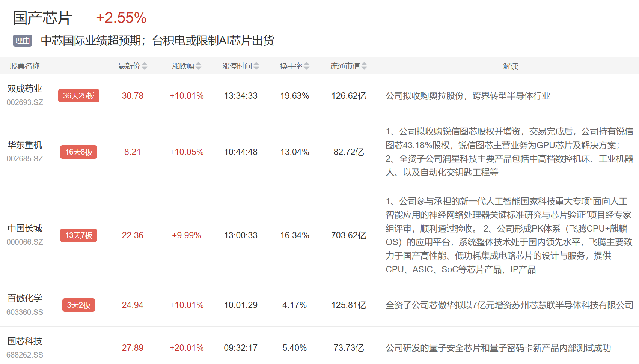Open stock 国芯科技
639x364 pixels.
[x=25, y=341]
